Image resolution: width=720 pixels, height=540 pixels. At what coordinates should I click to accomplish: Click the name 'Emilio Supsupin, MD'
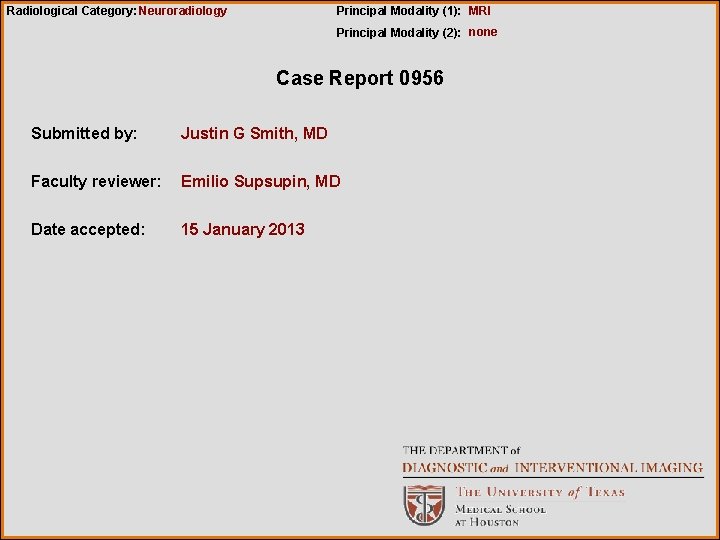(260, 181)
